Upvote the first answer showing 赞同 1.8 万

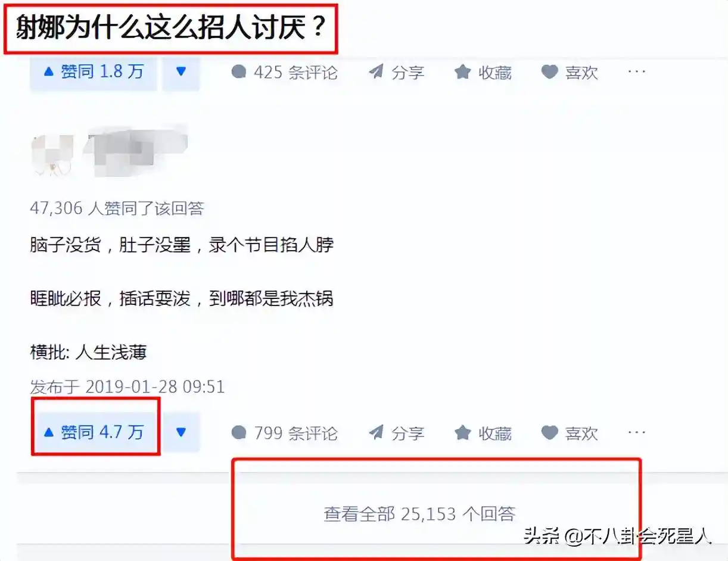coord(94,73)
